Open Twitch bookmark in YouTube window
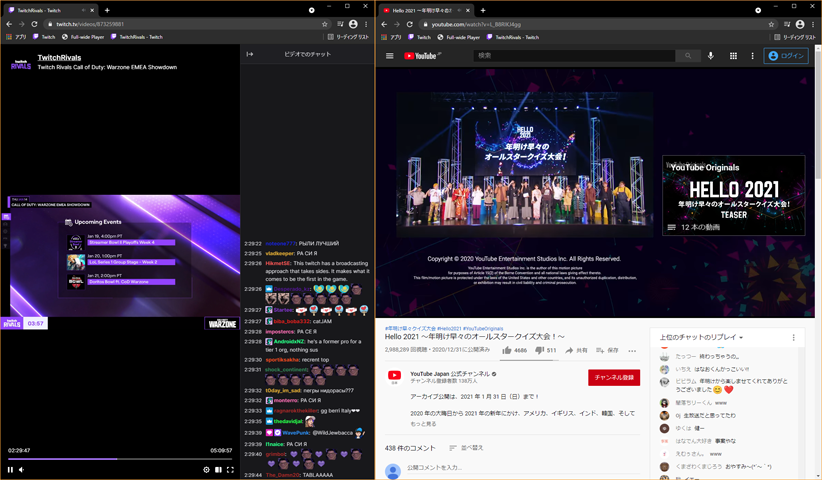 (x=419, y=37)
